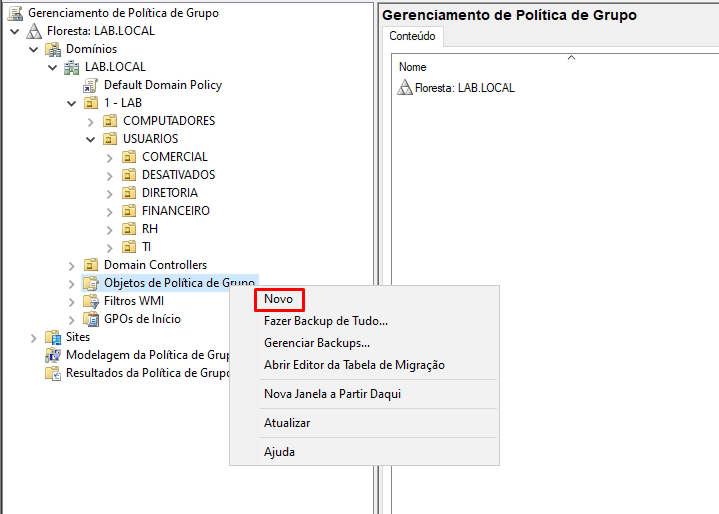Click the COMPUTADORES OU icon

(x=110, y=121)
